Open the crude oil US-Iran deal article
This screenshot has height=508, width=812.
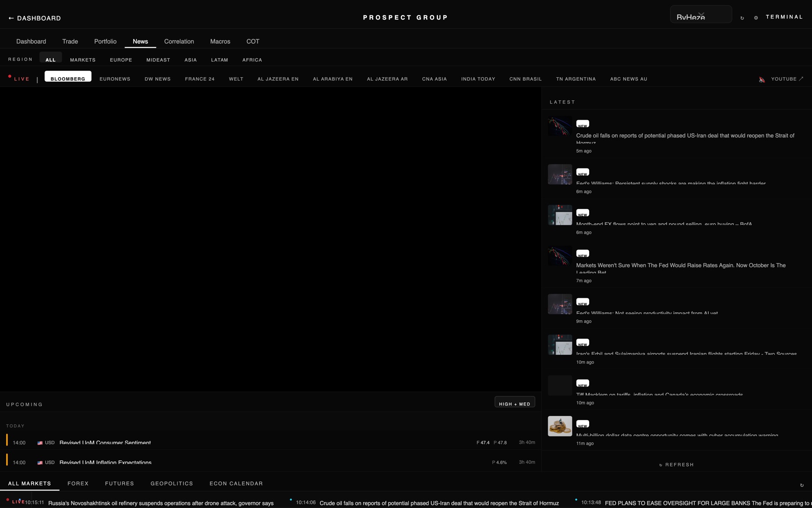[x=677, y=135]
